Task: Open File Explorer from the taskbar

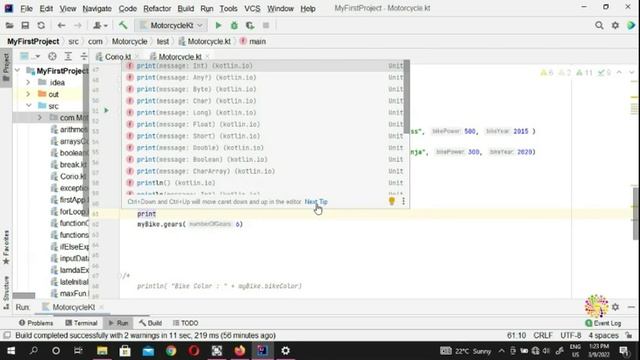Action: tap(102, 351)
